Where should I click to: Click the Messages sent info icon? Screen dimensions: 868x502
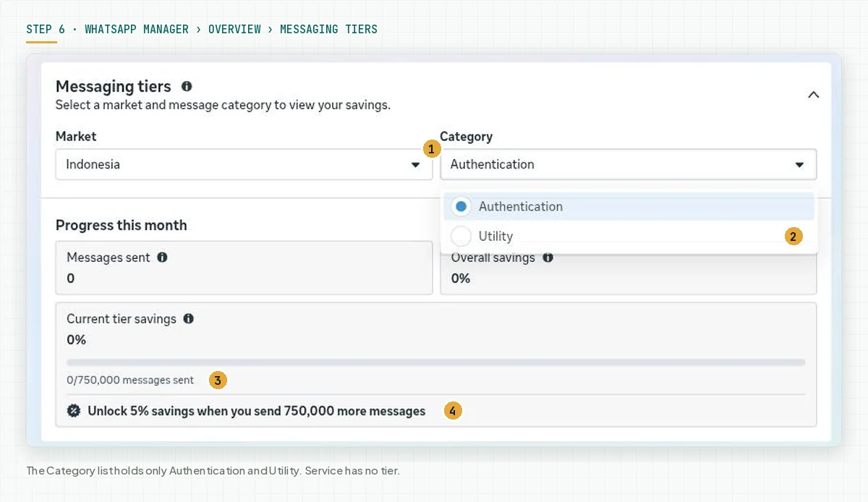tap(162, 257)
